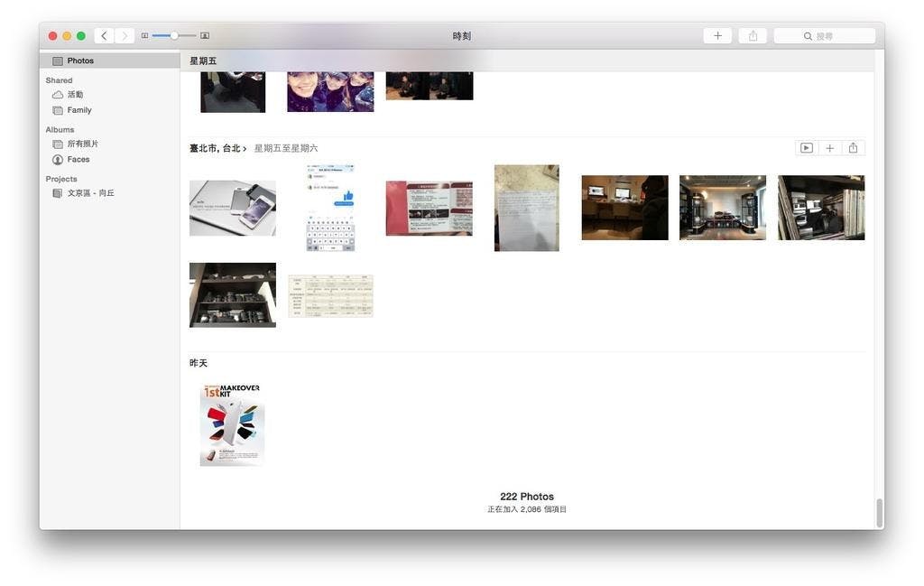Open the handwritten paper photo

point(527,208)
